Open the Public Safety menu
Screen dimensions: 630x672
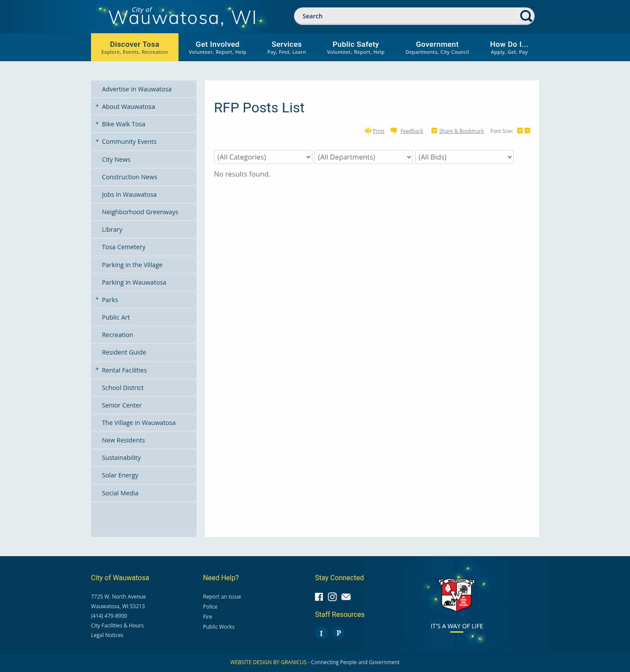[x=356, y=47]
